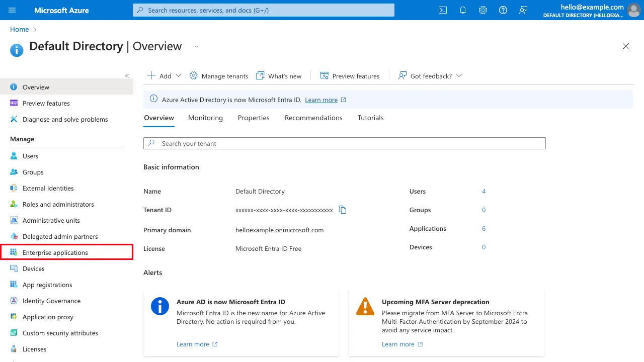This screenshot has height=362, width=644.
Task: Select the Overview tab
Action: [159, 118]
